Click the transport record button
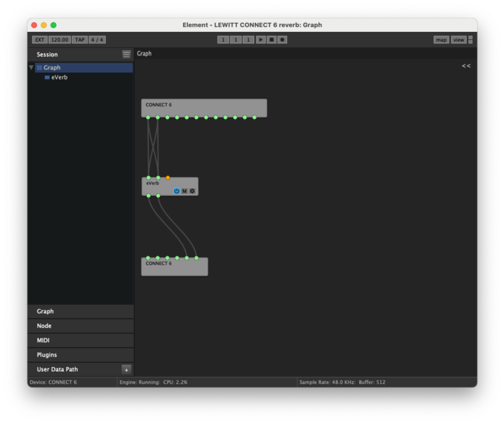Viewport: 504px width, 423px height. tap(282, 40)
